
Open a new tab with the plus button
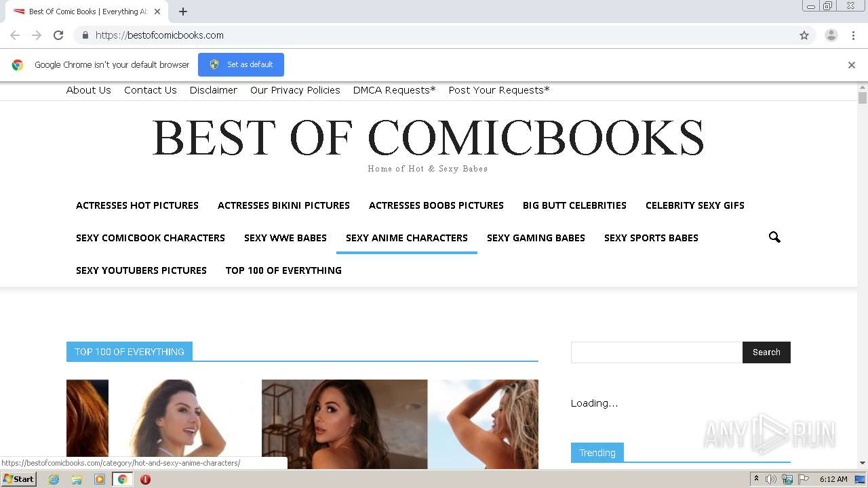[183, 12]
